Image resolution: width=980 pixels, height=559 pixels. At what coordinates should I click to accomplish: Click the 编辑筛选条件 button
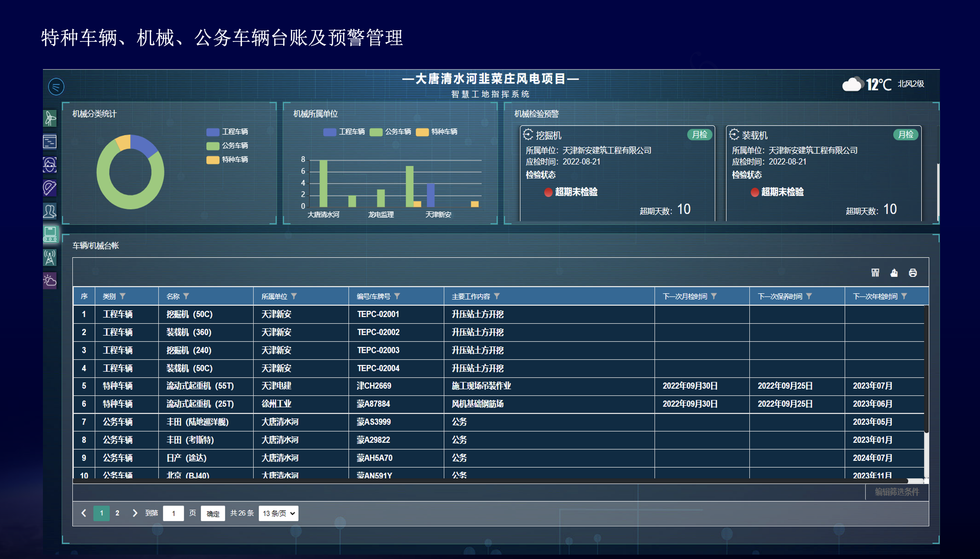(897, 492)
